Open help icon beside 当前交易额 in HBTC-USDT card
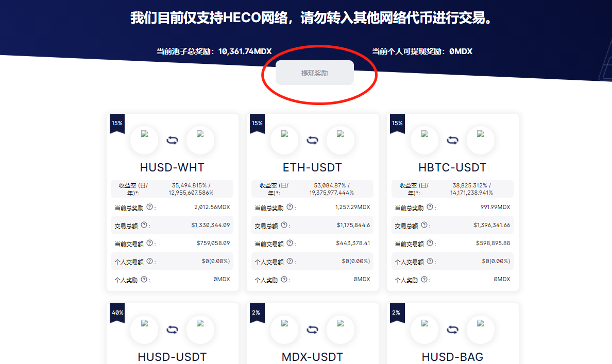Viewport: 612px width, 364px height. click(x=430, y=243)
